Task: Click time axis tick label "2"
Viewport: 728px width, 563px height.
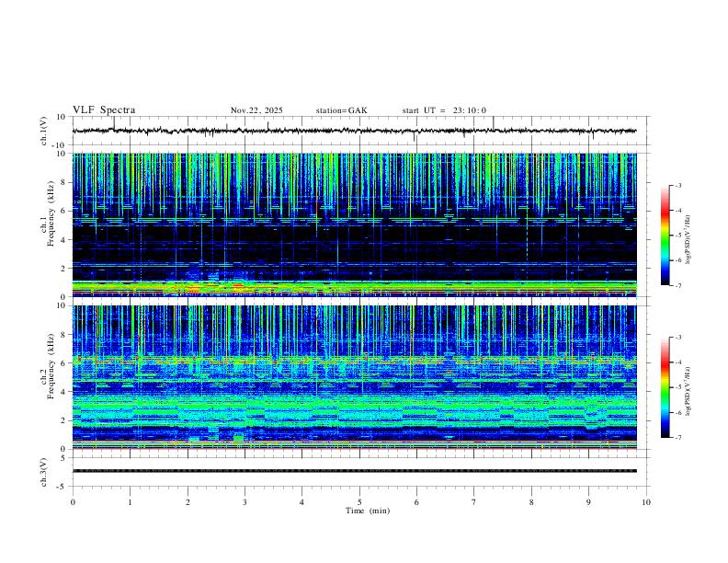Action: point(188,502)
